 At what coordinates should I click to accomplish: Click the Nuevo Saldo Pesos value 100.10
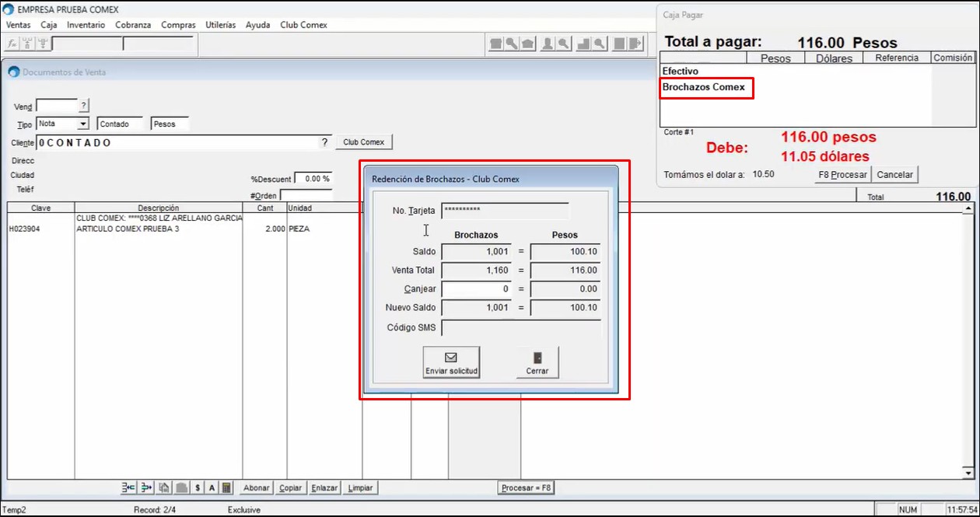[565, 307]
